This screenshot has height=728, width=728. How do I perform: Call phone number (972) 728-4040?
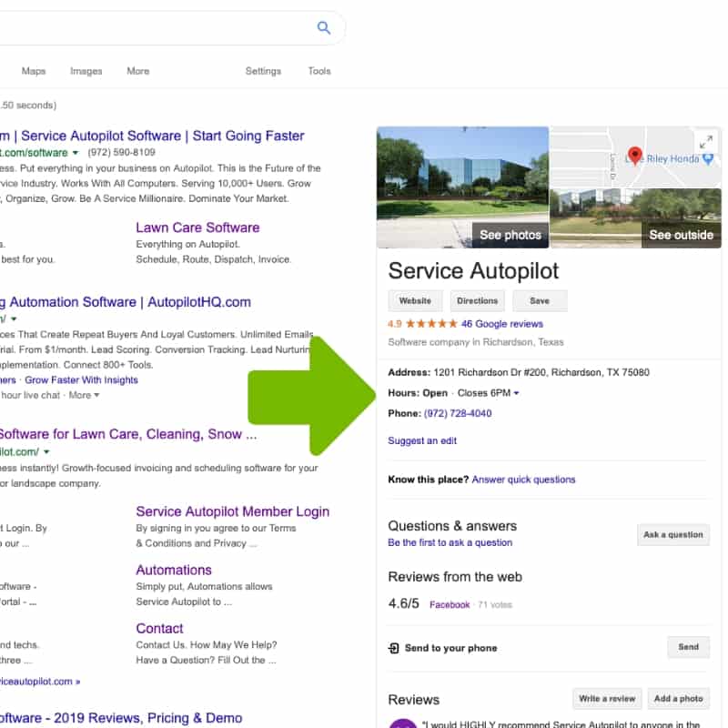point(458,413)
